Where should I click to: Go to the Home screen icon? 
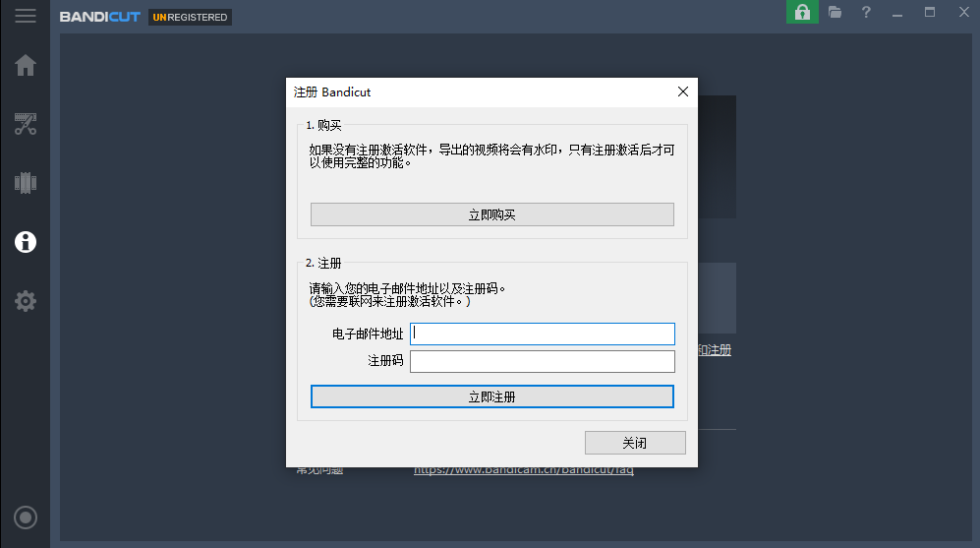pyautogui.click(x=25, y=65)
